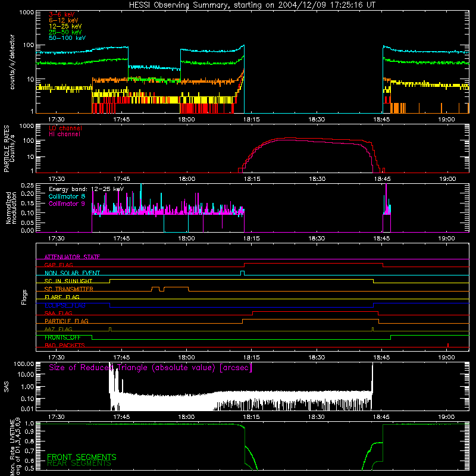Click the FRONTS OFF flag label

[62, 337]
